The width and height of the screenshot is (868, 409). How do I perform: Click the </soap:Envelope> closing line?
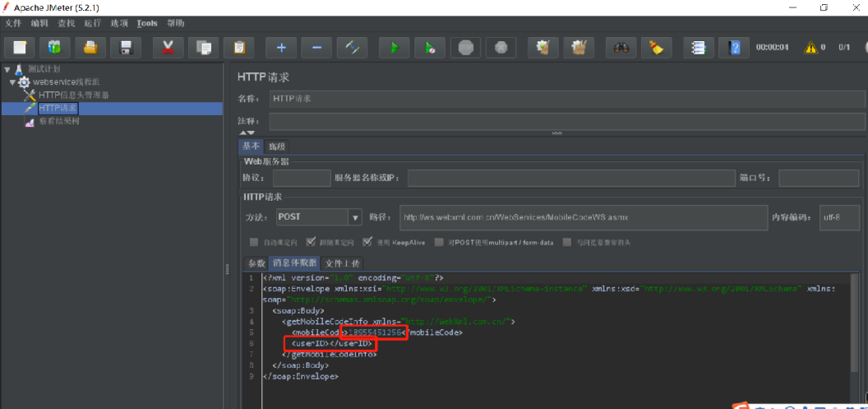coord(301,376)
